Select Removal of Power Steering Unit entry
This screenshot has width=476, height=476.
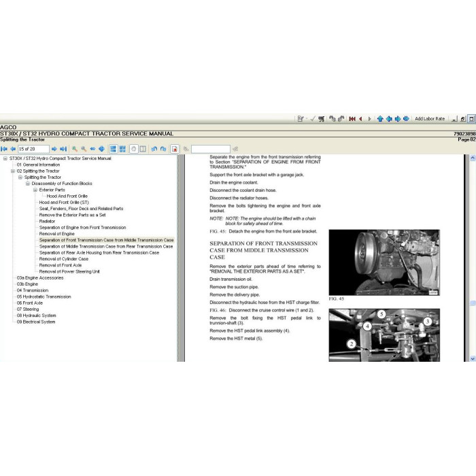pos(69,272)
